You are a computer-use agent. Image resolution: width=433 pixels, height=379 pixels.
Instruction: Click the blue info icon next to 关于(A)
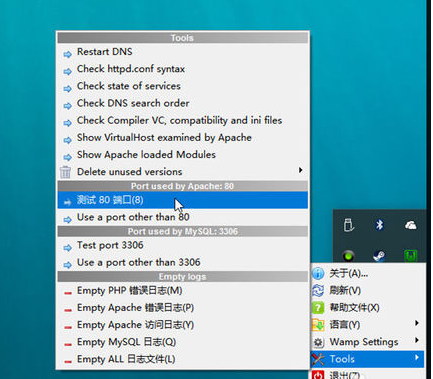318,273
